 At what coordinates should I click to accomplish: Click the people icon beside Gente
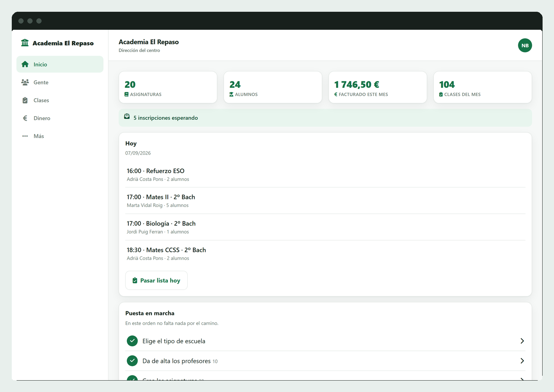click(x=25, y=82)
